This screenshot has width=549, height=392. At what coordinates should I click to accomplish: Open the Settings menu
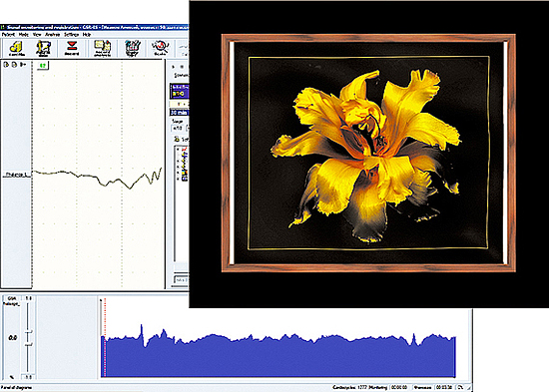[x=72, y=35]
